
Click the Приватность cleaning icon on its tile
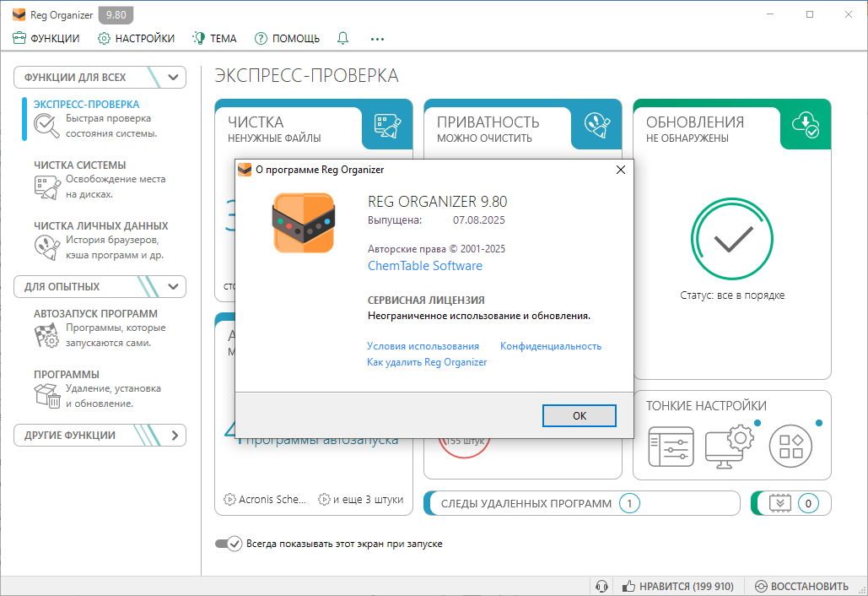pyautogui.click(x=596, y=123)
